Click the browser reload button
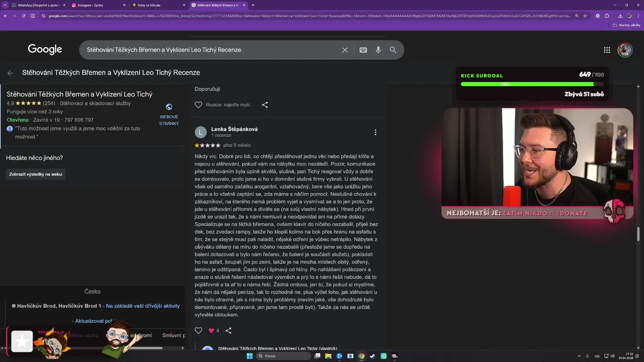 pos(23,16)
